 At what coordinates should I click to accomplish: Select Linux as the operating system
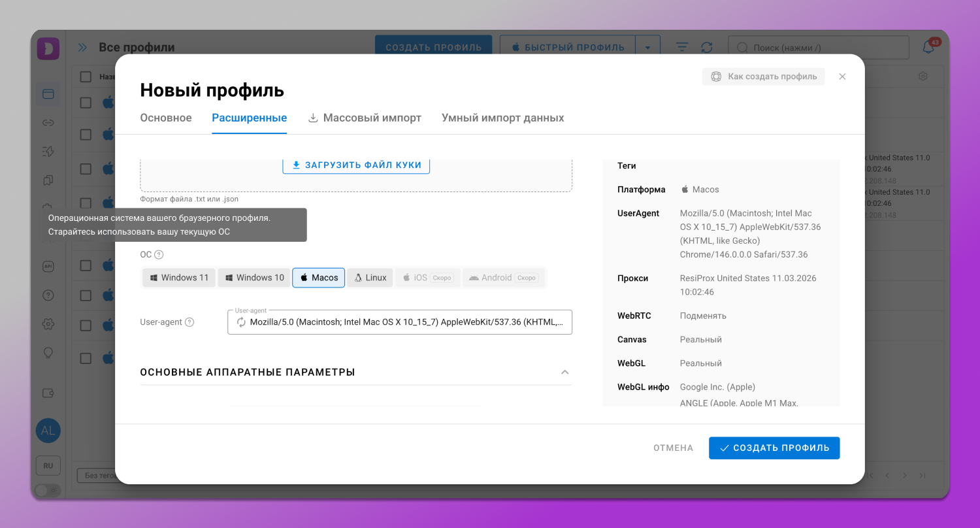coord(370,278)
